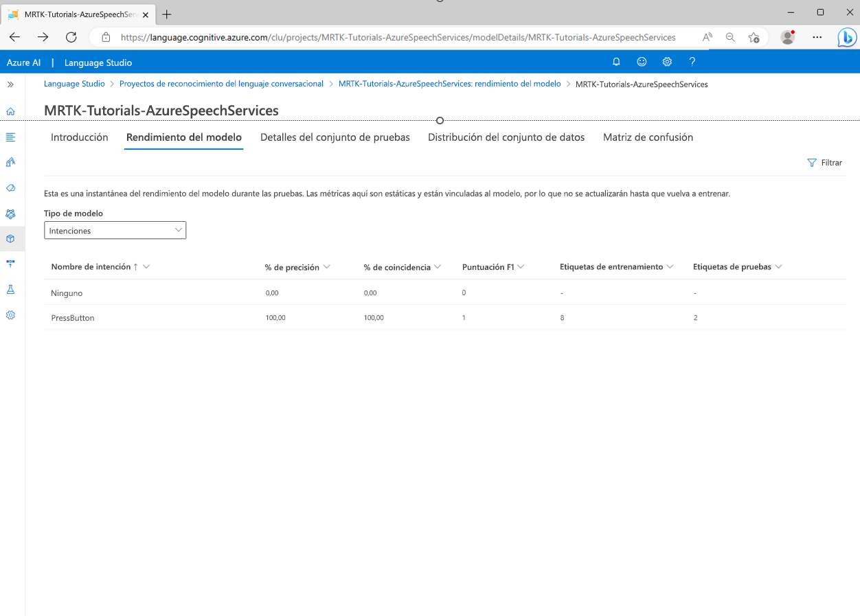Click the Filtrar button
The width and height of the screenshot is (860, 616).
[x=825, y=163]
